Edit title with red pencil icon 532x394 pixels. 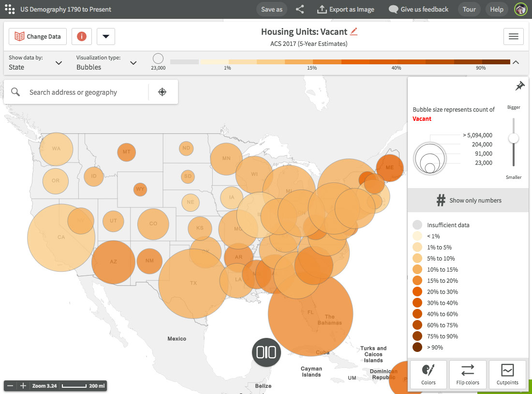tap(354, 31)
